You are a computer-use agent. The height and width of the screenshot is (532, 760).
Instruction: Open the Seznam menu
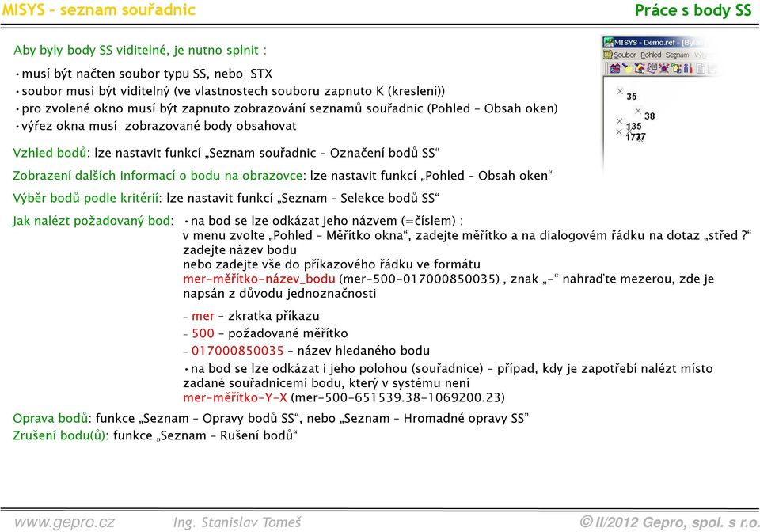pos(677,55)
